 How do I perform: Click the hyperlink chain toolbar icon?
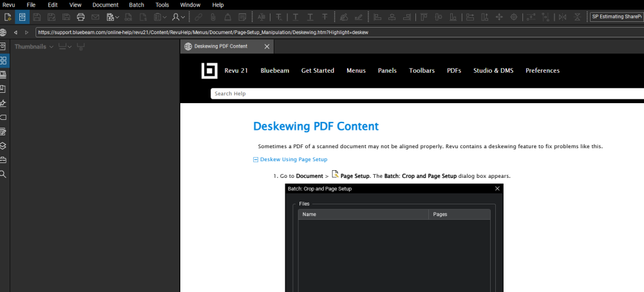point(198,17)
